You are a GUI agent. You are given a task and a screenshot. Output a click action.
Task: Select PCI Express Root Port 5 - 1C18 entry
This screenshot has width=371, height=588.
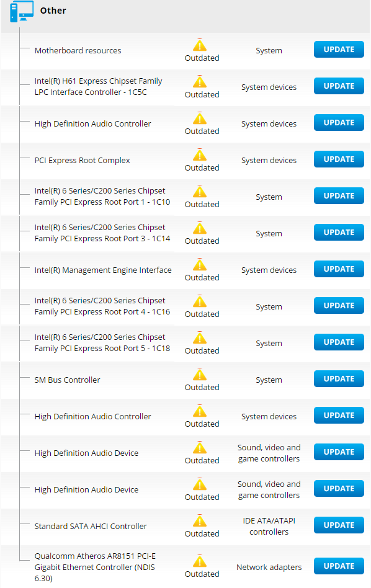[102, 343]
